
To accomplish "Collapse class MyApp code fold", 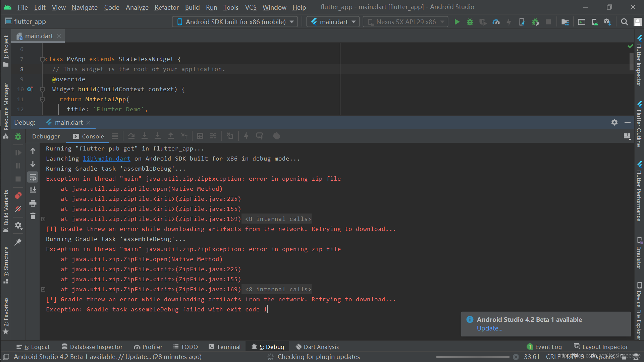I will pos(42,59).
